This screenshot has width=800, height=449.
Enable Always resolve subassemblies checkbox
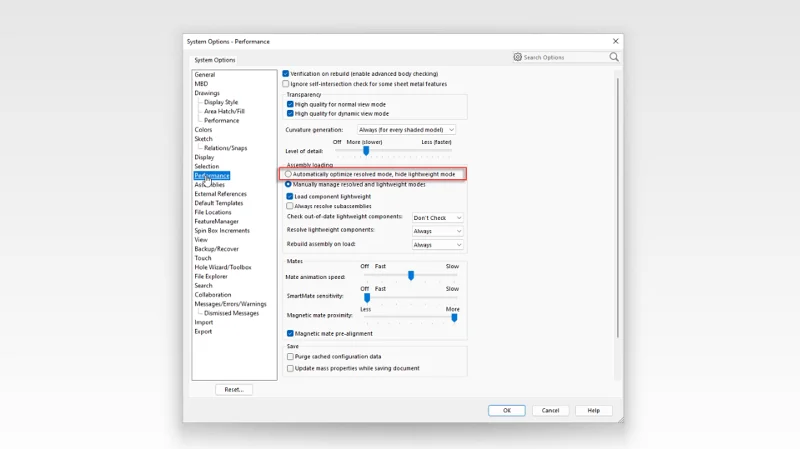(290, 206)
